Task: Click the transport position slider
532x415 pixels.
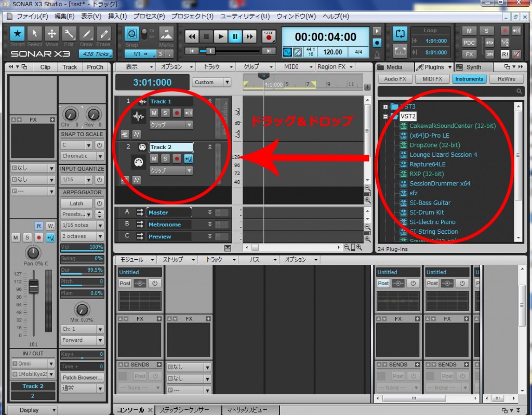Action: pos(210,51)
